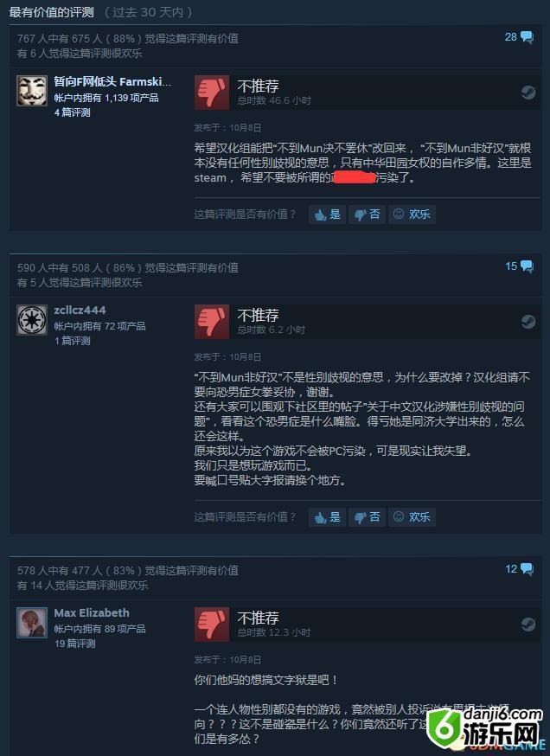This screenshot has width=550, height=756.
Task: Click the red thumbs-down icon on Max Elizabeth's review
Action: [x=212, y=625]
